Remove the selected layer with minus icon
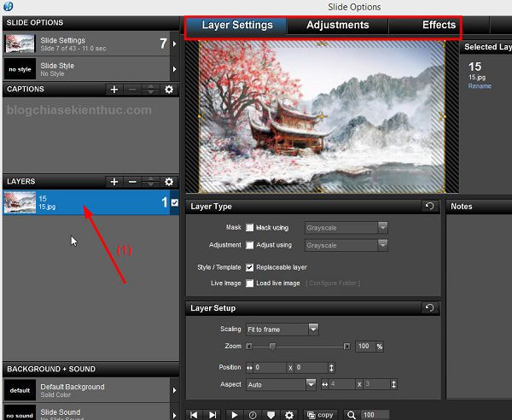 pyautogui.click(x=132, y=182)
